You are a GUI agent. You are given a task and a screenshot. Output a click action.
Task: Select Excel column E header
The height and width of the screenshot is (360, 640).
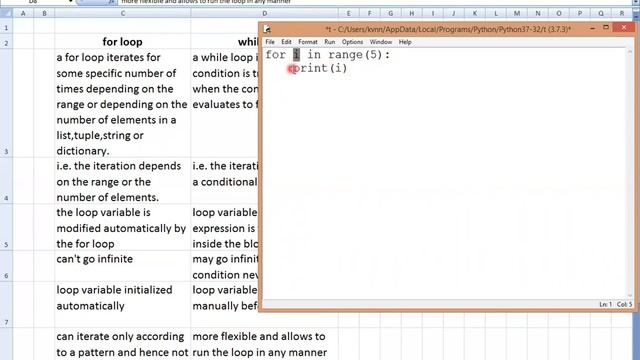coord(349,13)
